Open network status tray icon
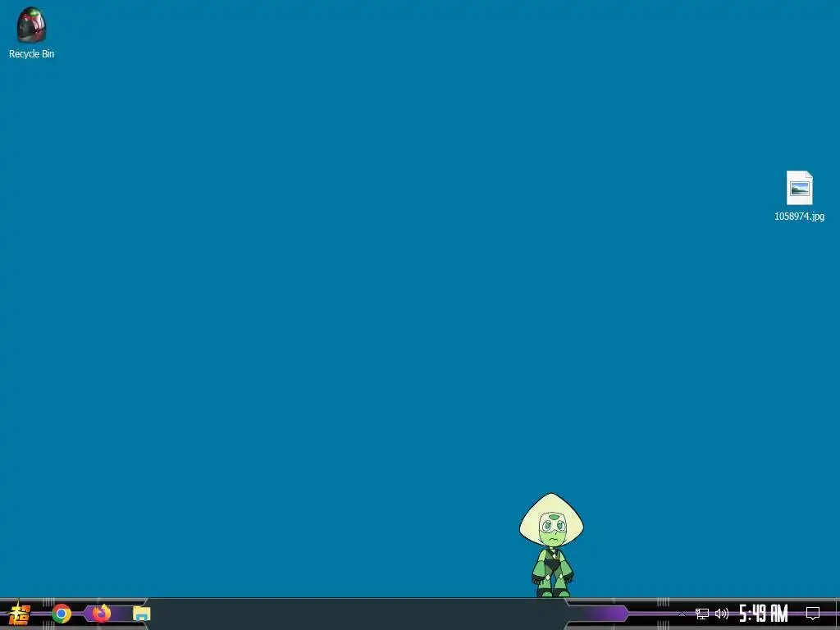This screenshot has width=840, height=630. tap(702, 614)
